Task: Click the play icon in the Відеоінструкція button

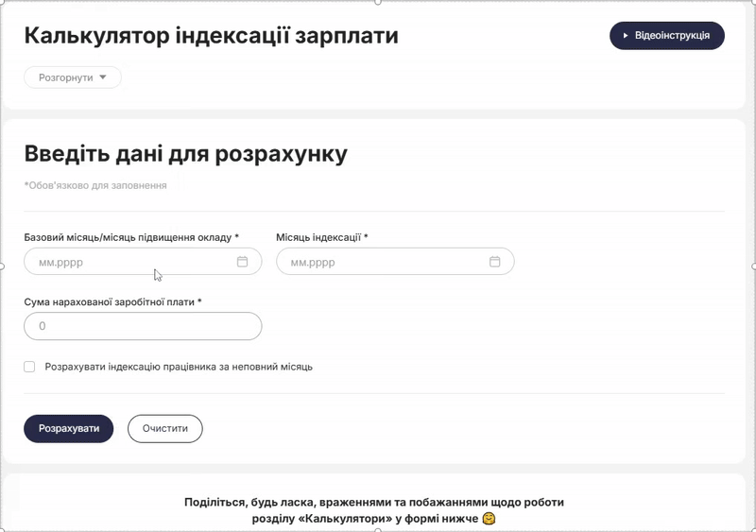Action: click(626, 36)
